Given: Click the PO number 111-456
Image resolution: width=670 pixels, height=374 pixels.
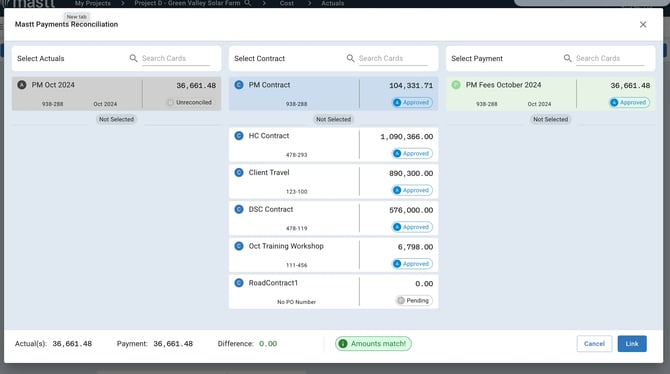Looking at the screenshot, I should point(296,265).
